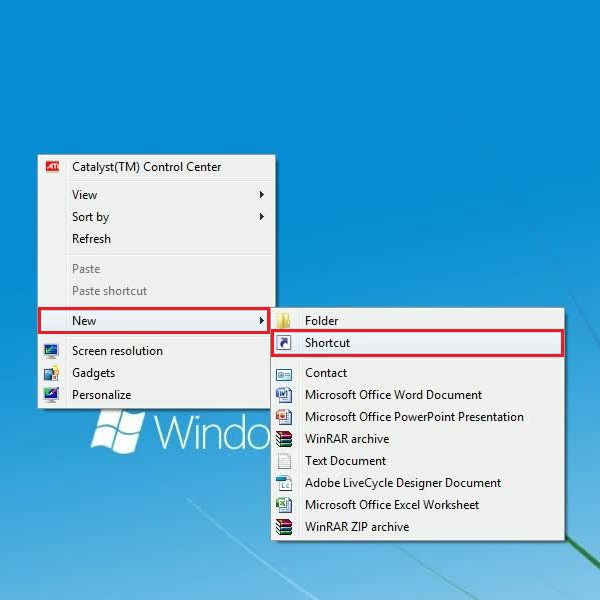The image size is (600, 600).
Task: Click the Screen resolution monitor icon
Action: point(51,351)
